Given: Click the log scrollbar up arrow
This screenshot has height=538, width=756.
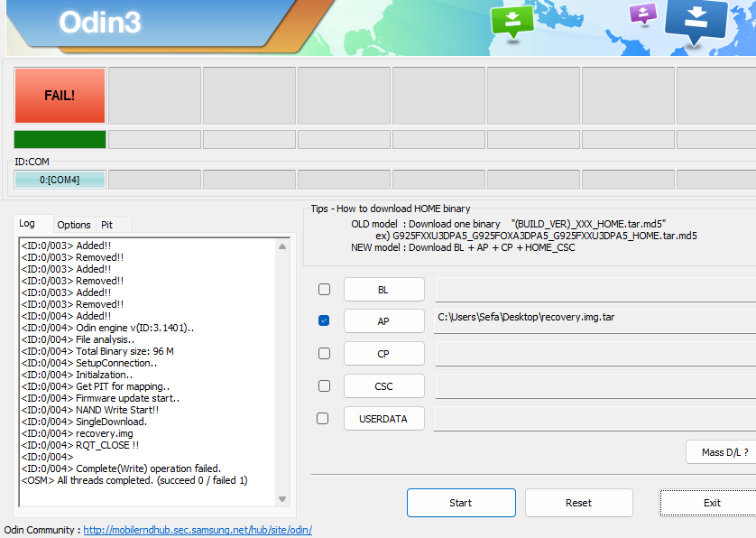Looking at the screenshot, I should pos(282,246).
